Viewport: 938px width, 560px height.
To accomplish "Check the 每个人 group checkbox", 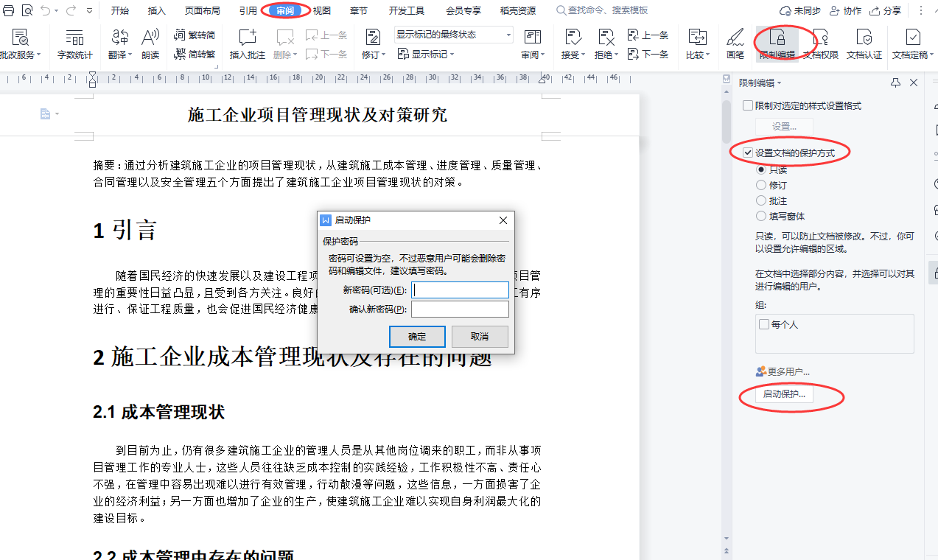I will [764, 324].
